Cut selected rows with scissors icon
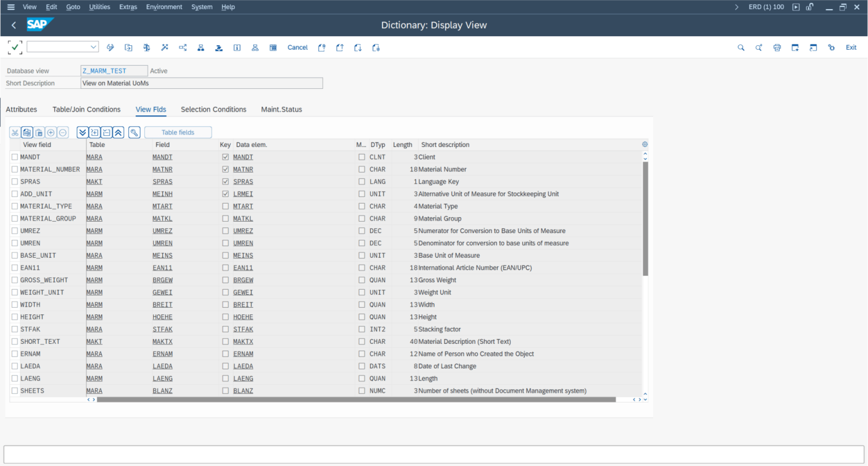Image resolution: width=868 pixels, height=466 pixels. [x=15, y=132]
